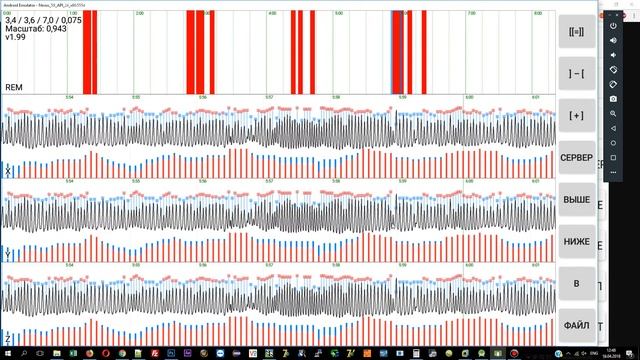Open File Explorer from the taskbar
The height and width of the screenshot is (360, 640).
point(57,353)
